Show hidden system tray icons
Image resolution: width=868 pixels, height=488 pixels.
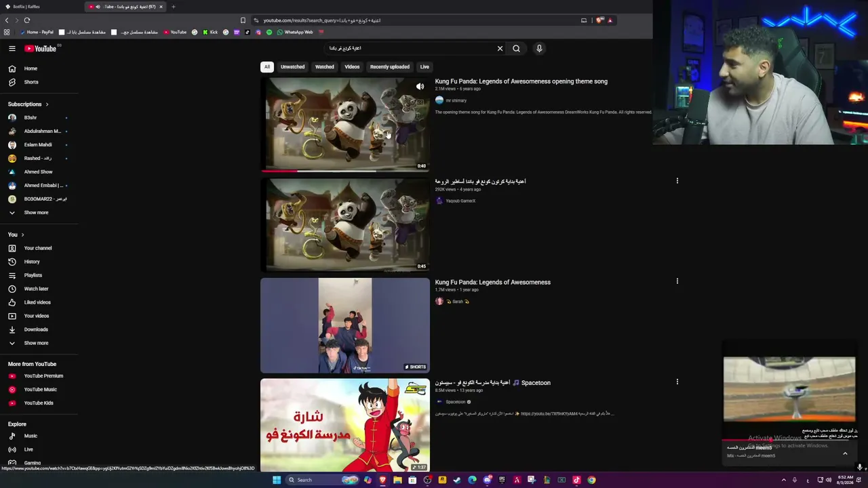[x=784, y=480]
